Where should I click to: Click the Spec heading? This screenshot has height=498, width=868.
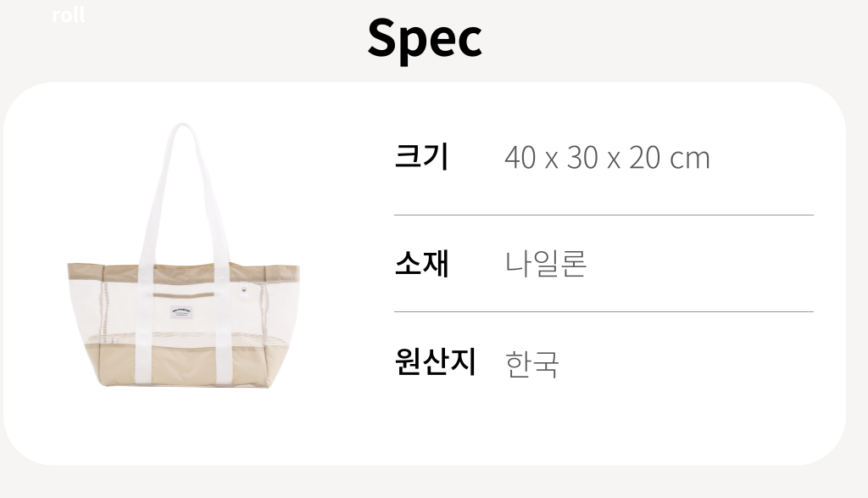pyautogui.click(x=425, y=37)
